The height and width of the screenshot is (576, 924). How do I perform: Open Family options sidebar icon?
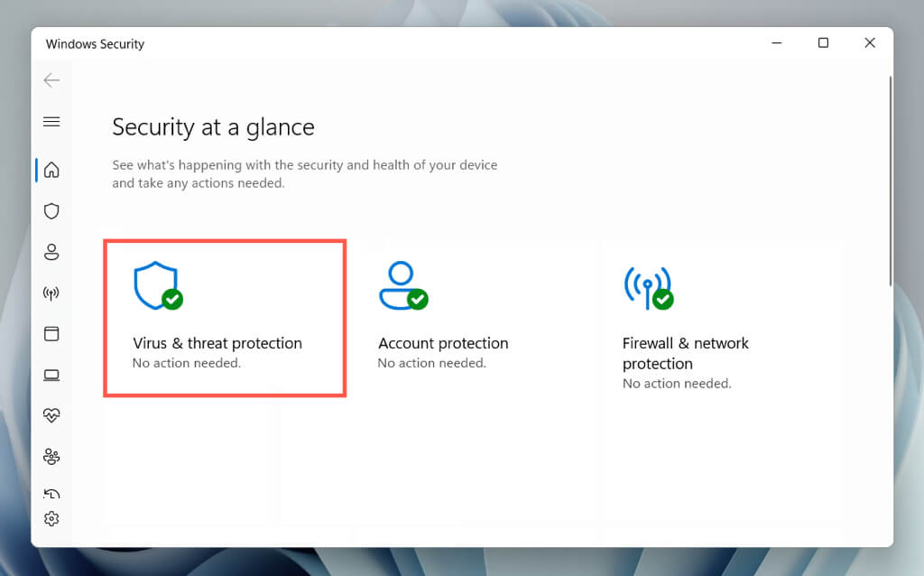click(51, 456)
